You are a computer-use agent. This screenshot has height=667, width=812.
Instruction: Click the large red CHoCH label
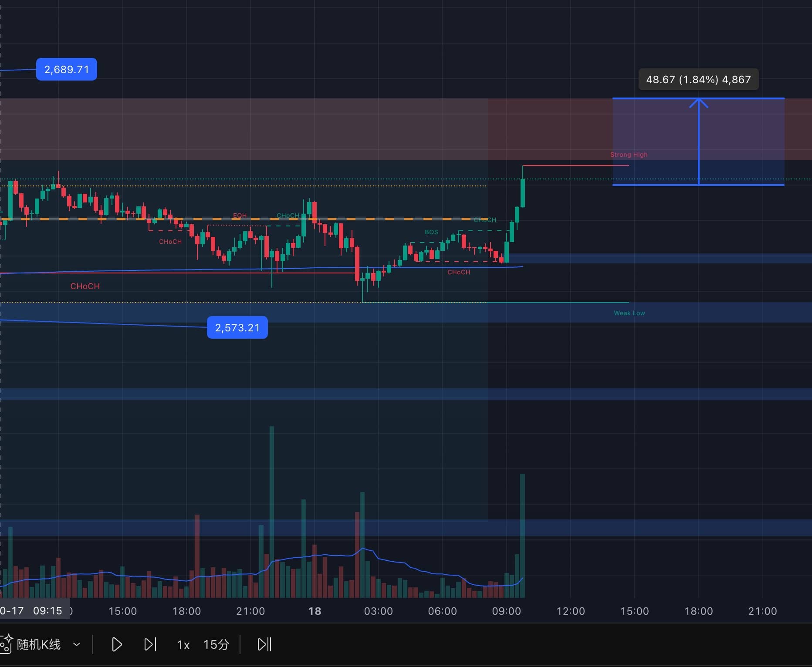click(x=85, y=286)
